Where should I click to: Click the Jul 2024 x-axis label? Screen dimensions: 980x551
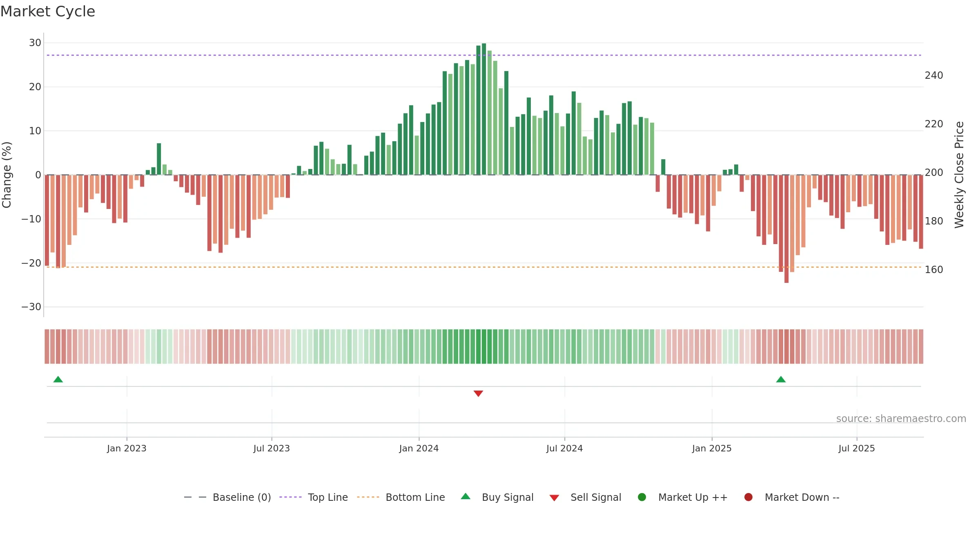[x=565, y=449]
